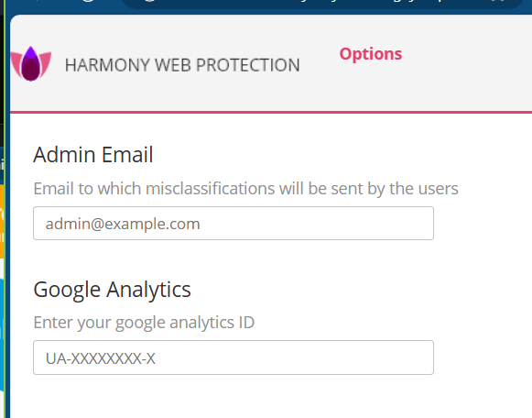Focus the UA-XXXXXXXX-X analytics ID field
This screenshot has width=532, height=418.
pos(233,357)
